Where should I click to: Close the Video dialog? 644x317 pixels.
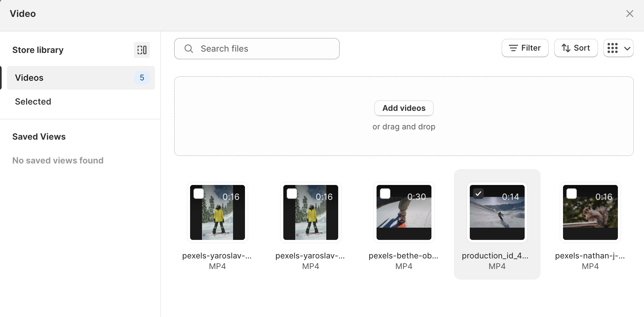pos(629,14)
